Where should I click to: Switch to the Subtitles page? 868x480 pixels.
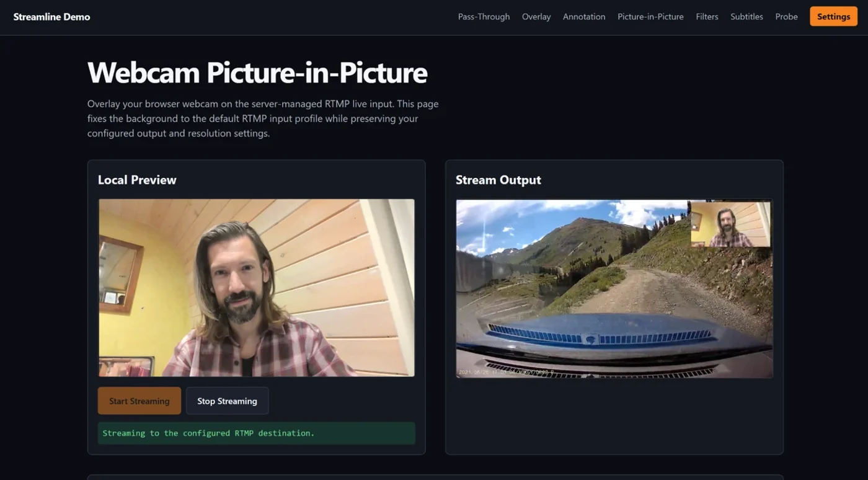point(746,17)
